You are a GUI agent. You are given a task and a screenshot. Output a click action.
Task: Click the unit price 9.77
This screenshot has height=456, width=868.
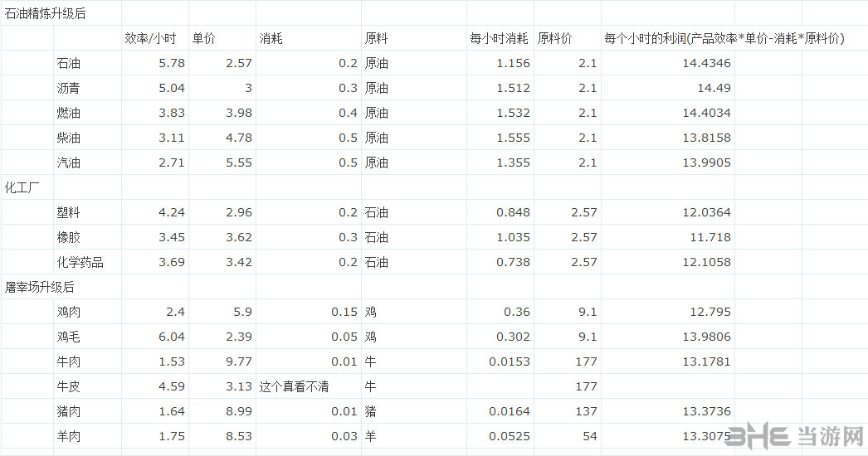click(239, 362)
